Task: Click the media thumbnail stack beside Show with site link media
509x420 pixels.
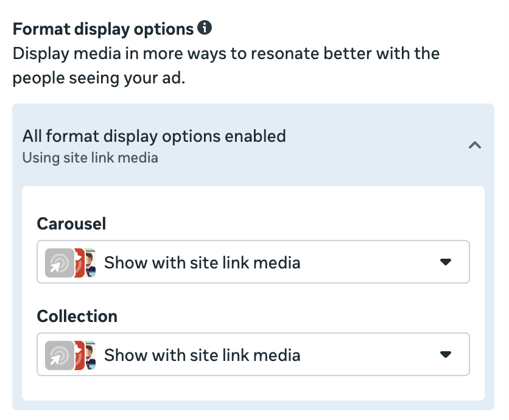Action: (x=73, y=262)
